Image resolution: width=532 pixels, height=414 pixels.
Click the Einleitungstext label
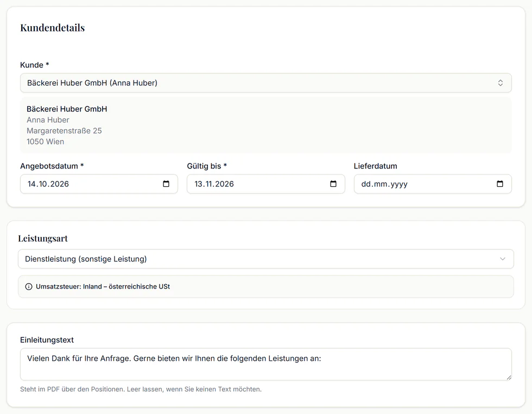click(x=47, y=340)
